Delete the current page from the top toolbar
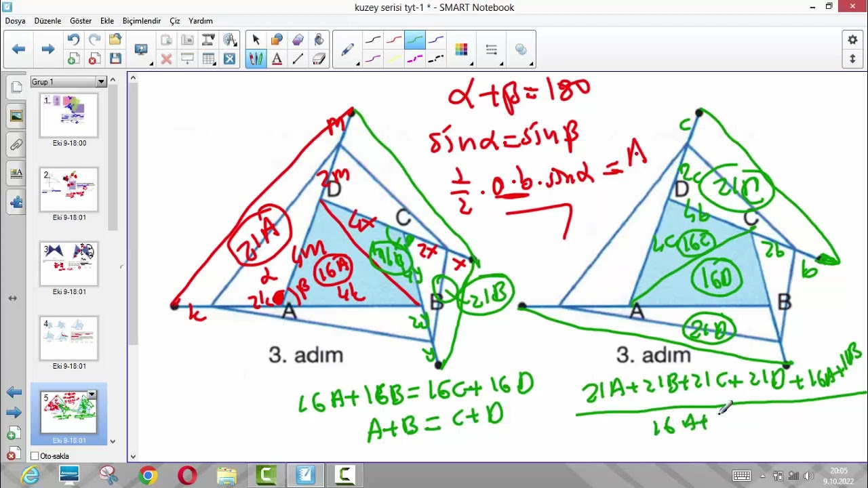Viewport: 868px width, 488px height. coord(94,59)
